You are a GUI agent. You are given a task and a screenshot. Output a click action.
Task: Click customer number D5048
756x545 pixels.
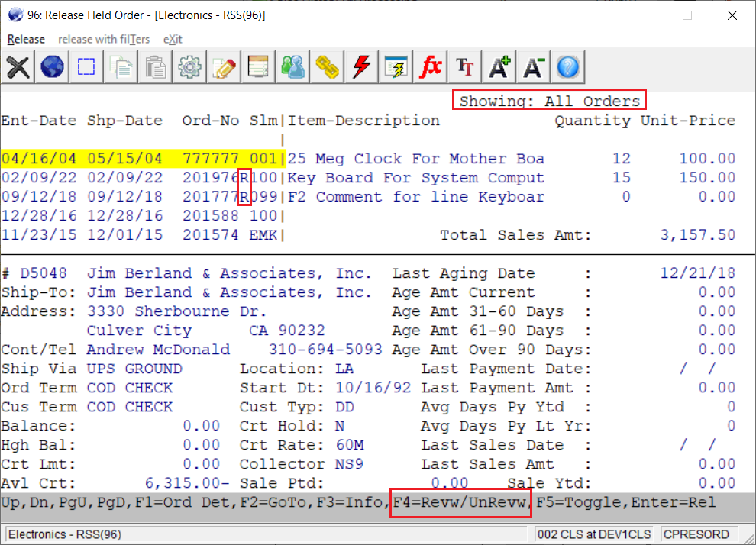tap(43, 273)
